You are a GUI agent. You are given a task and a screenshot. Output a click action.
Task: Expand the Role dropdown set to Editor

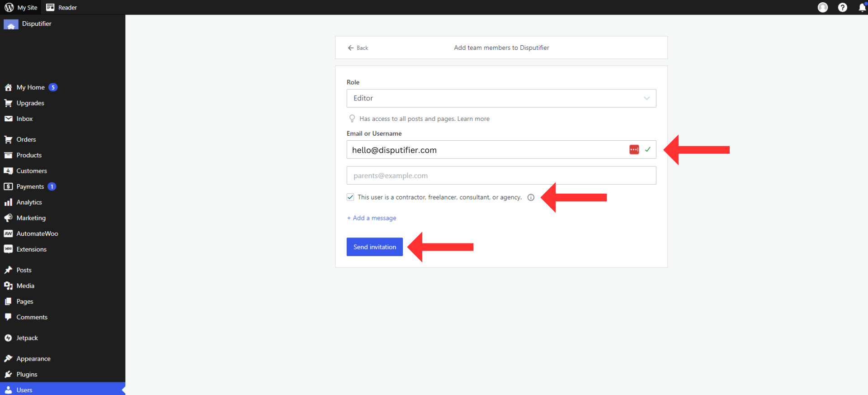[501, 98]
